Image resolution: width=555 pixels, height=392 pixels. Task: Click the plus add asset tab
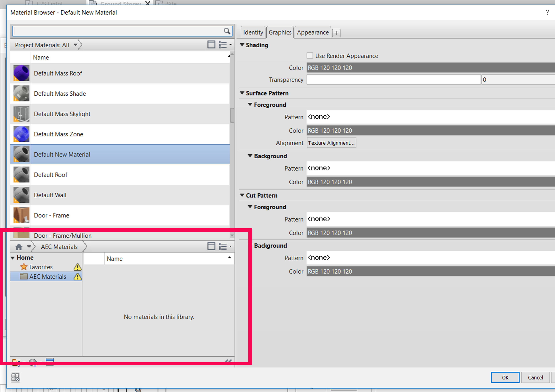pos(336,33)
